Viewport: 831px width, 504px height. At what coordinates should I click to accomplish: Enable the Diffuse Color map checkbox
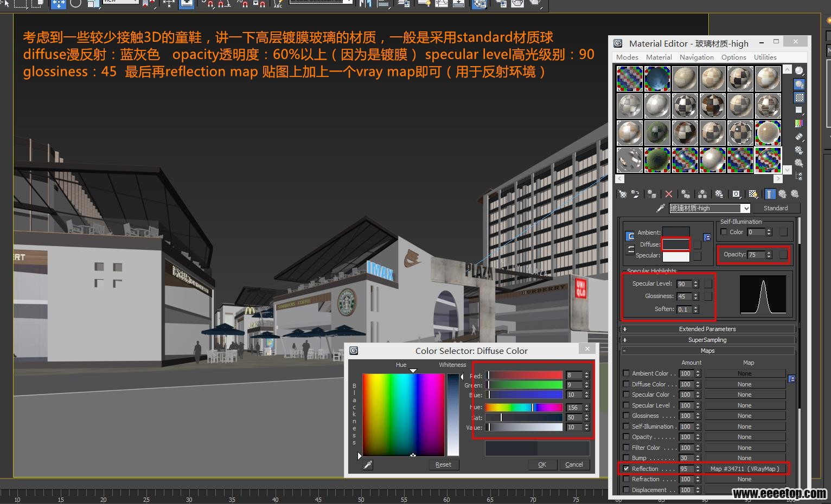point(627,384)
